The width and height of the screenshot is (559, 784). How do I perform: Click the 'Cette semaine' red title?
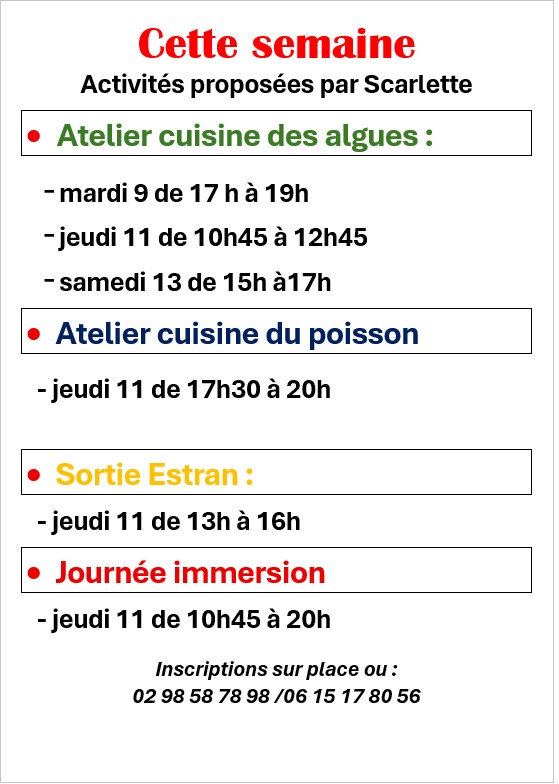277,44
